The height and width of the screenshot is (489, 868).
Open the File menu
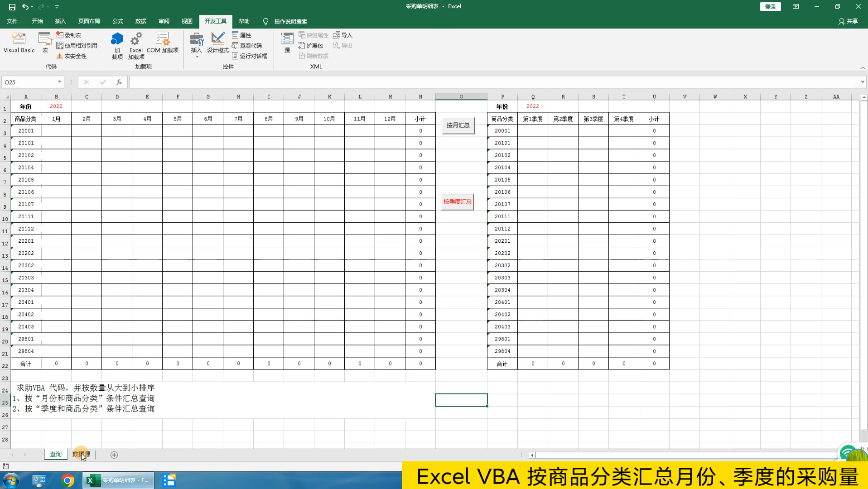(x=12, y=21)
